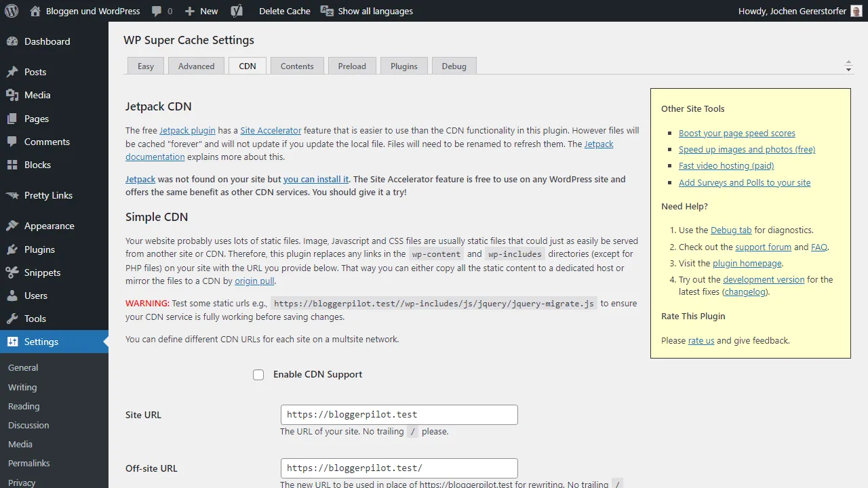Screen dimensions: 868x488
Task: Click the Jetpack link before 'was not found'
Action: [140, 179]
